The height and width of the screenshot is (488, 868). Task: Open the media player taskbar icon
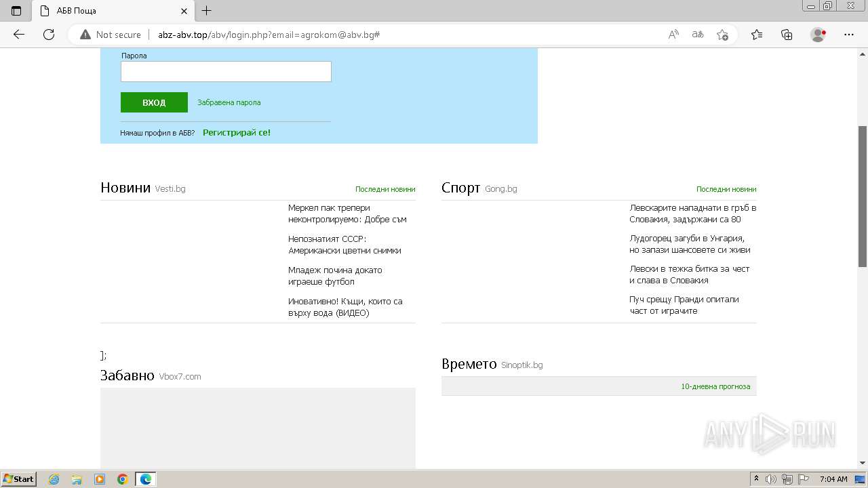[x=100, y=479]
